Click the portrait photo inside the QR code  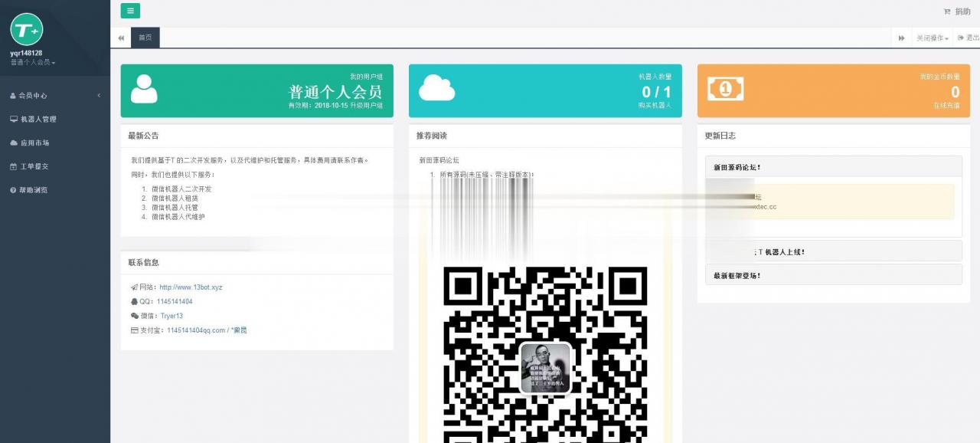tap(545, 368)
